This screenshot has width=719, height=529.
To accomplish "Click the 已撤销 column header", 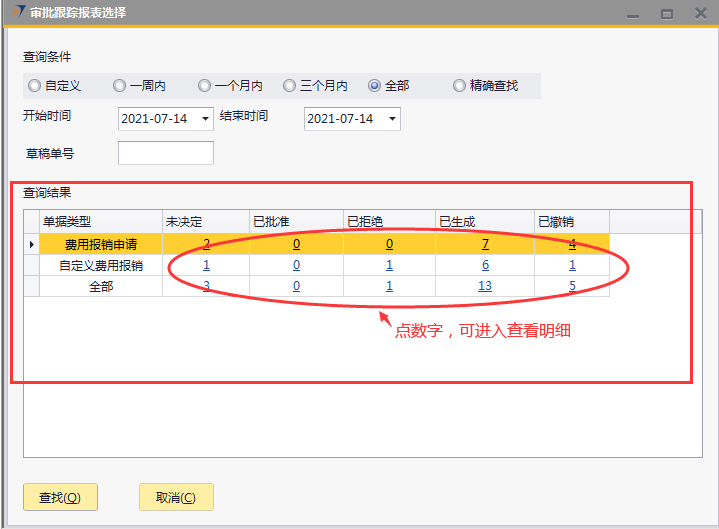I will [x=556, y=222].
